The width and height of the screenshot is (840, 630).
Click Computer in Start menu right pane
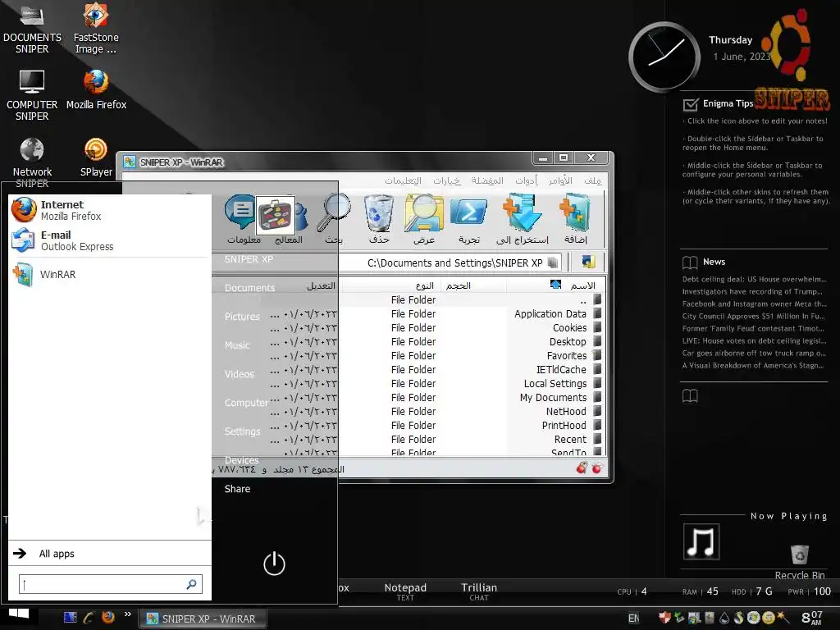(246, 402)
